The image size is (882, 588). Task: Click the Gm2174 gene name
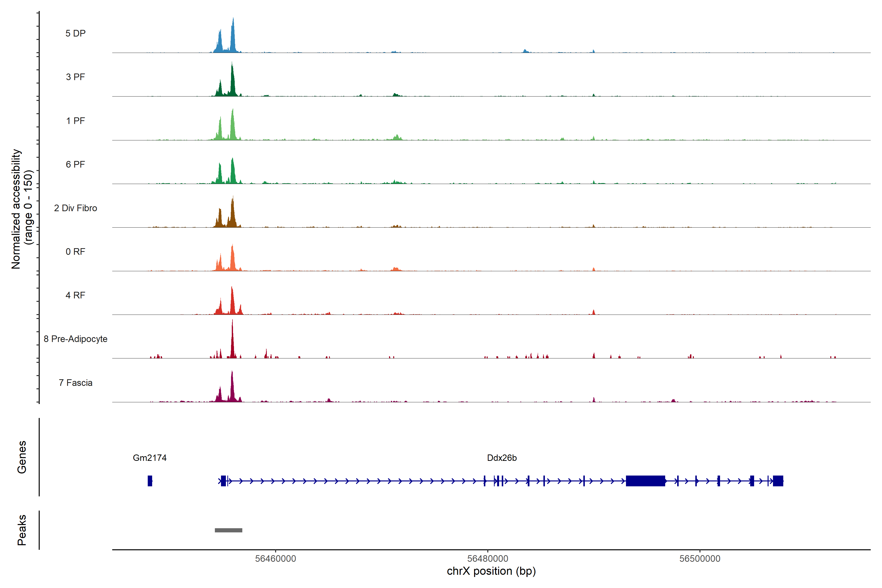tap(150, 458)
